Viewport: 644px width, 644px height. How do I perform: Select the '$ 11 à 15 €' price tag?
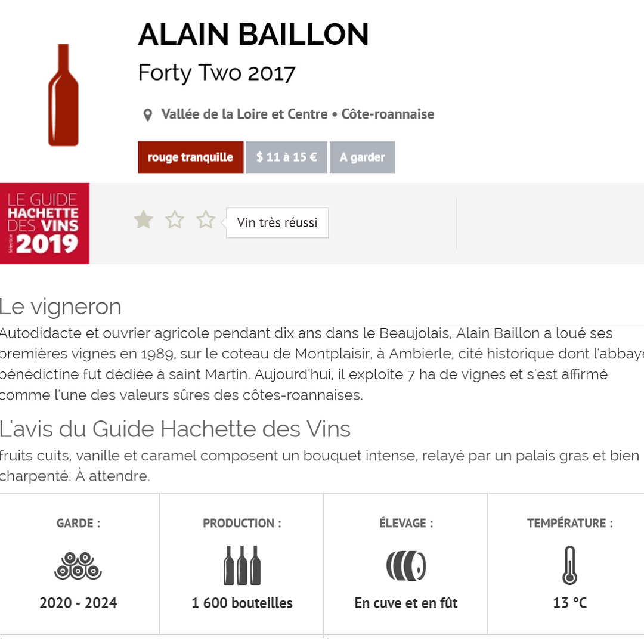click(286, 157)
